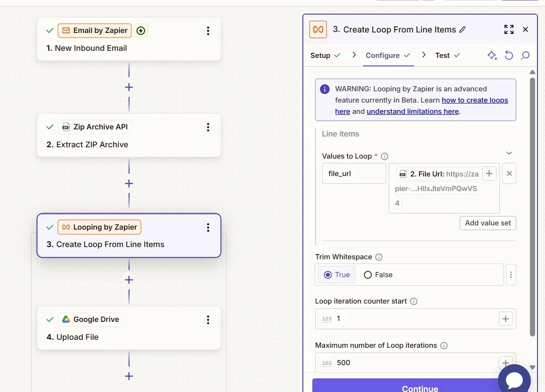Screen dimensions: 545x392
Task: Click info icon beside Maximum number of Loop iterations
Action: (x=444, y=345)
